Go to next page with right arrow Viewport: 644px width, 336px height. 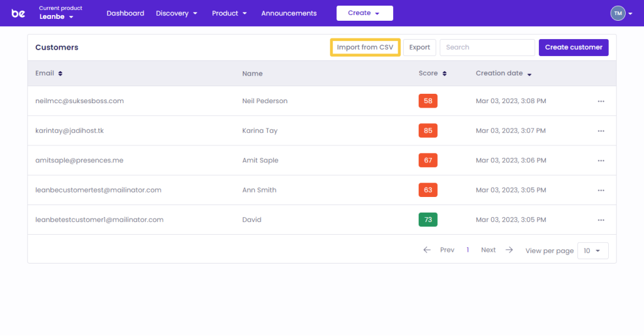[509, 250]
